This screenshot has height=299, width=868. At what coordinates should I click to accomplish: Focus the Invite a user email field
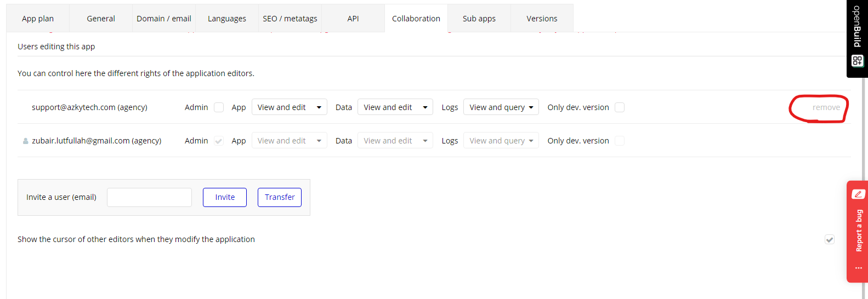149,197
